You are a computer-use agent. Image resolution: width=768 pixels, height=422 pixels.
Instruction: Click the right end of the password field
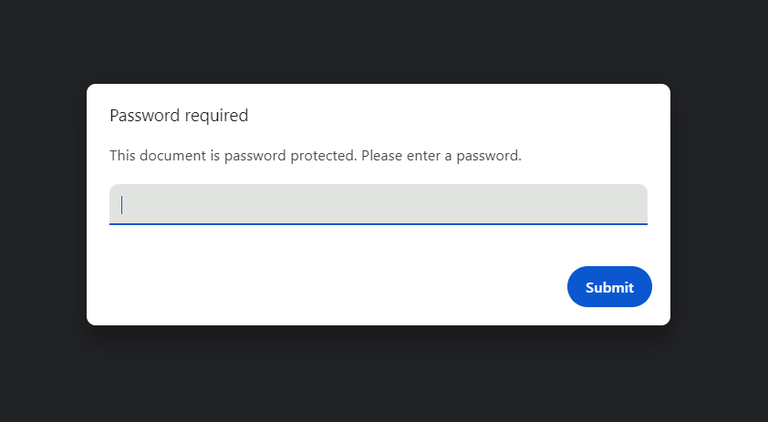[x=630, y=204]
